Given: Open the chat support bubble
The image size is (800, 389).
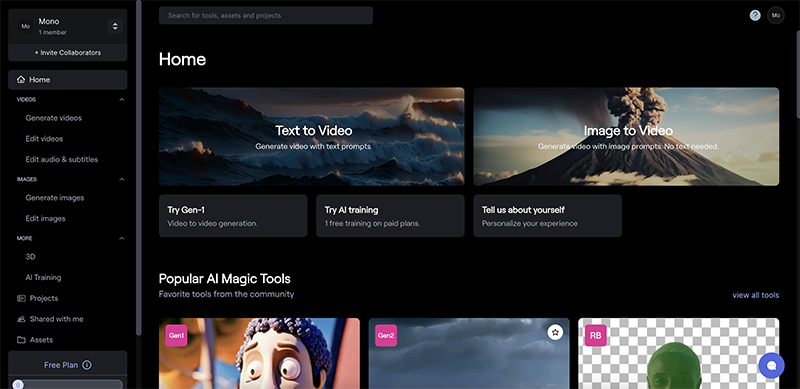Looking at the screenshot, I should [771, 366].
